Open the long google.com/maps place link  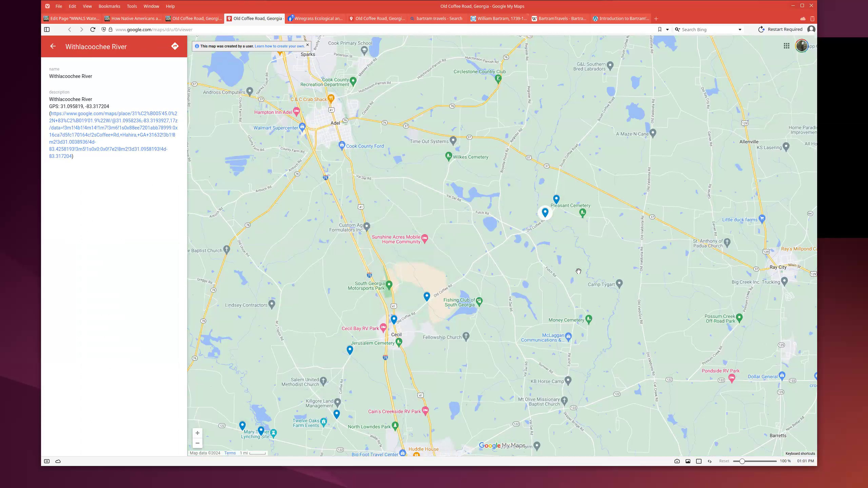click(113, 135)
